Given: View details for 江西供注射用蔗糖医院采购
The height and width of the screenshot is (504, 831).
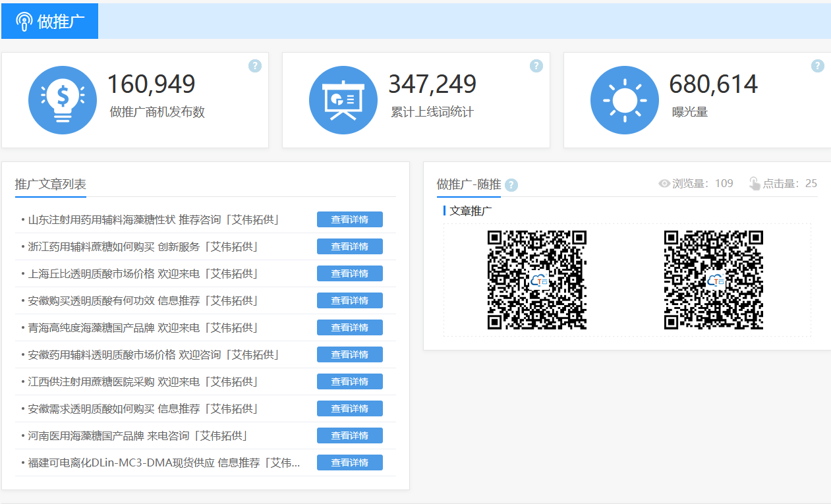Looking at the screenshot, I should tap(350, 381).
